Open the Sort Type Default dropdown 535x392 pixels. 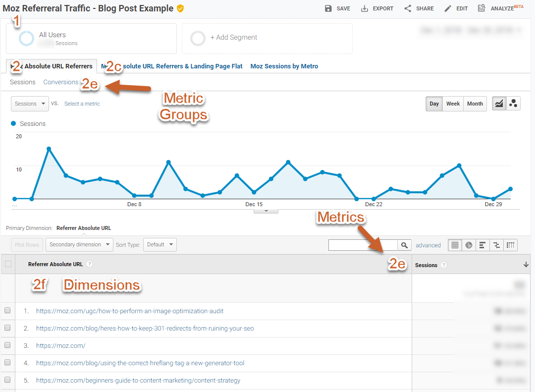(160, 244)
